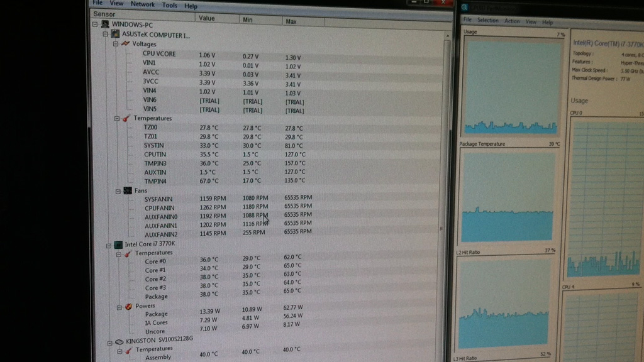The width and height of the screenshot is (644, 362).
Task: Collapse the ASUSTeK Temperatures group
Action: (116, 118)
